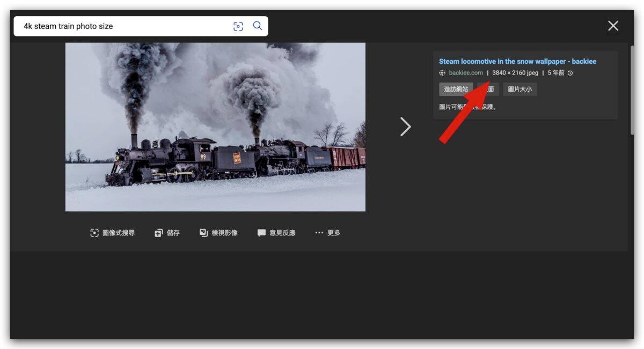Click the globe icon before backiee.com

(442, 73)
